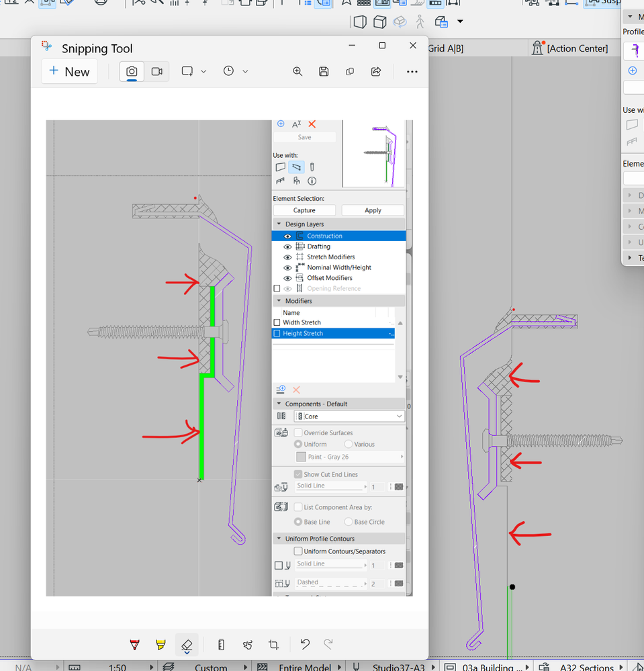644x671 pixels.
Task: Open the Core component dropdown
Action: point(400,416)
